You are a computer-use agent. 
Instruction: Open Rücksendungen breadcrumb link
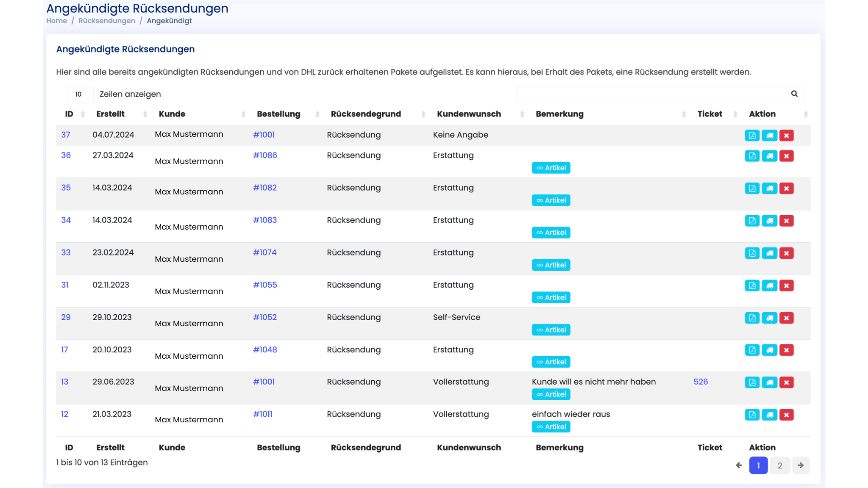click(x=107, y=21)
